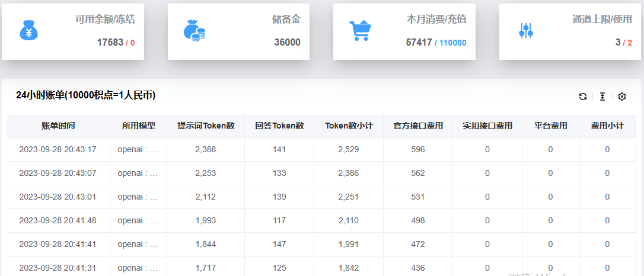Click the 所用模型 column header
Viewport: 644px width, 276px height.
click(138, 126)
